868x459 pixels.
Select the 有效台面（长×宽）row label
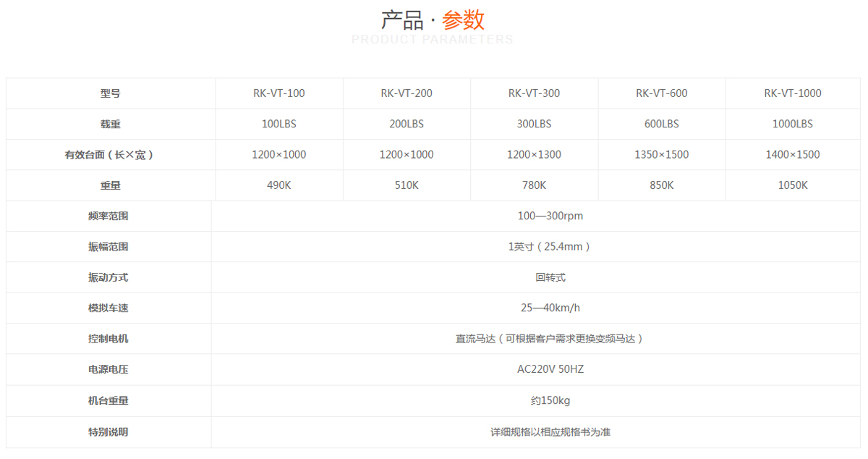[x=109, y=154]
